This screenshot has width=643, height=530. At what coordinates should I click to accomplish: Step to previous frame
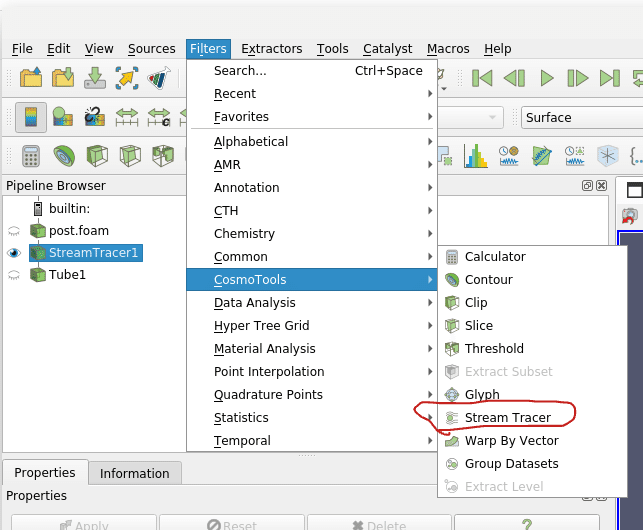point(514,78)
